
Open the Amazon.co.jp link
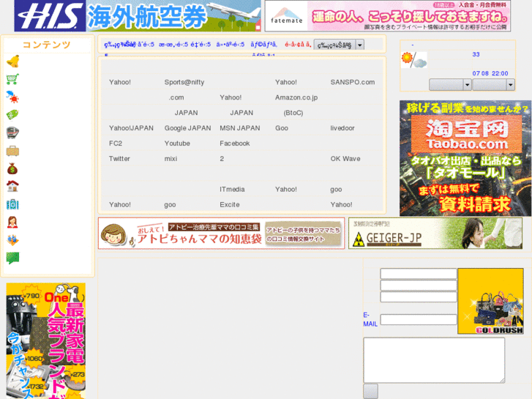click(296, 97)
